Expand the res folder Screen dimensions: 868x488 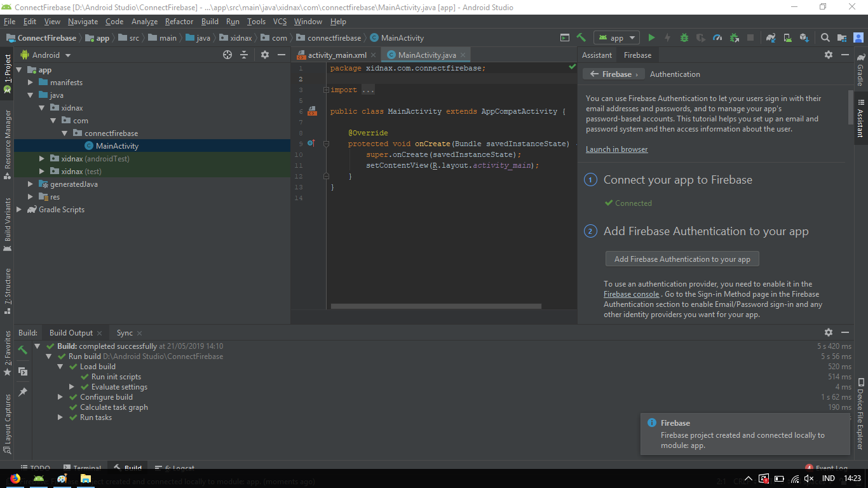coord(31,197)
